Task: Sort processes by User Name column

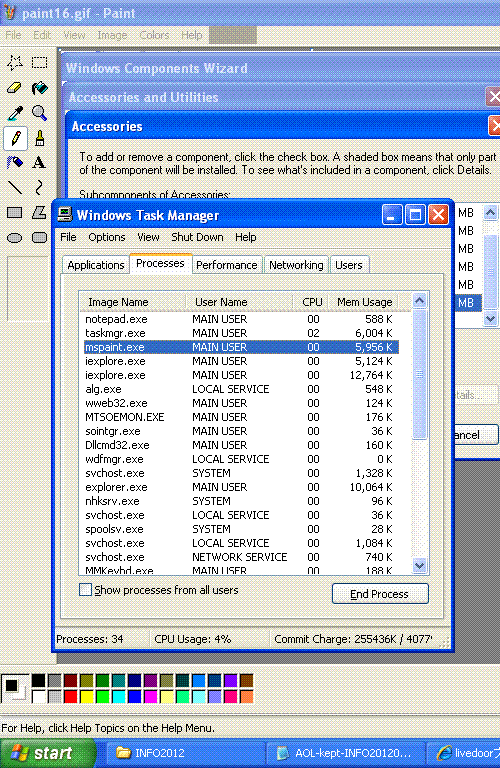Action: pyautogui.click(x=239, y=302)
